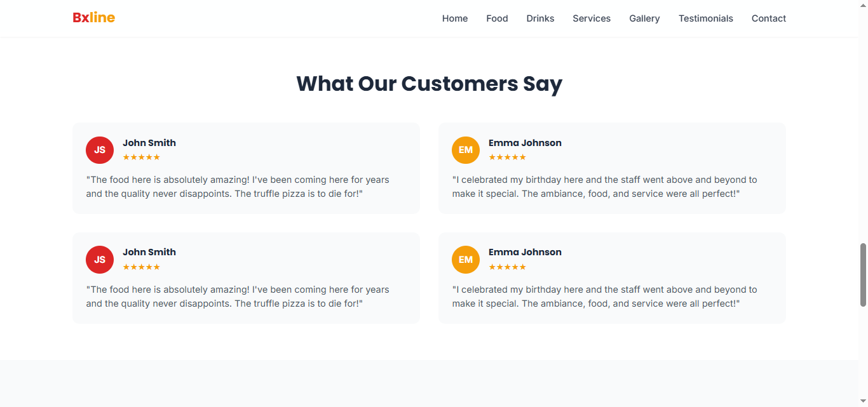
Task: Click the "What Our Customers Say" heading
Action: click(430, 84)
